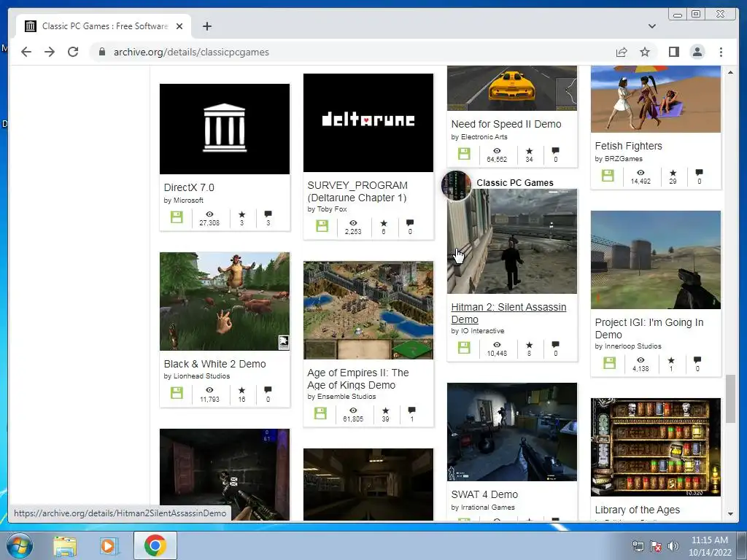This screenshot has width=747, height=560.
Task: Click the deltarune logo thumbnail
Action: (368, 122)
